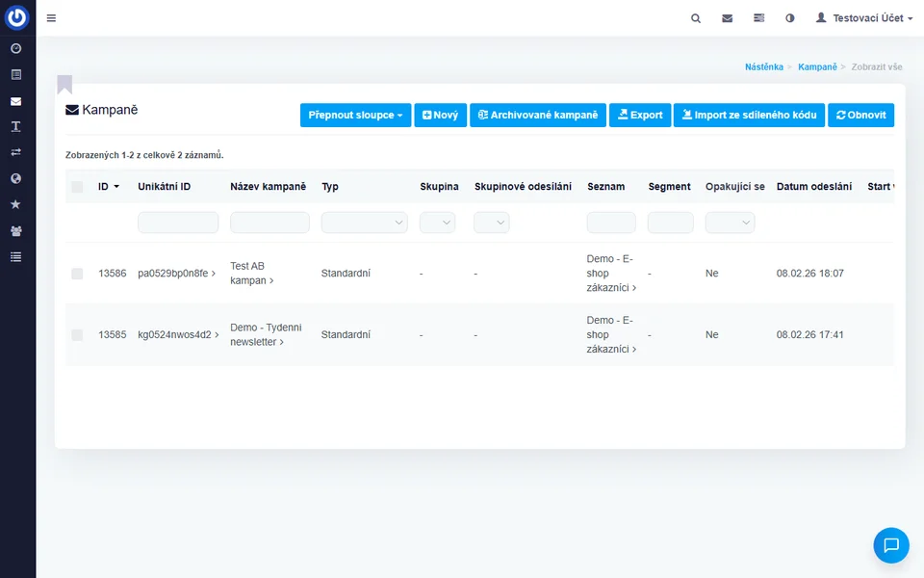Open the Testovací Účet user menu
The height and width of the screenshot is (578, 924).
[x=863, y=18]
